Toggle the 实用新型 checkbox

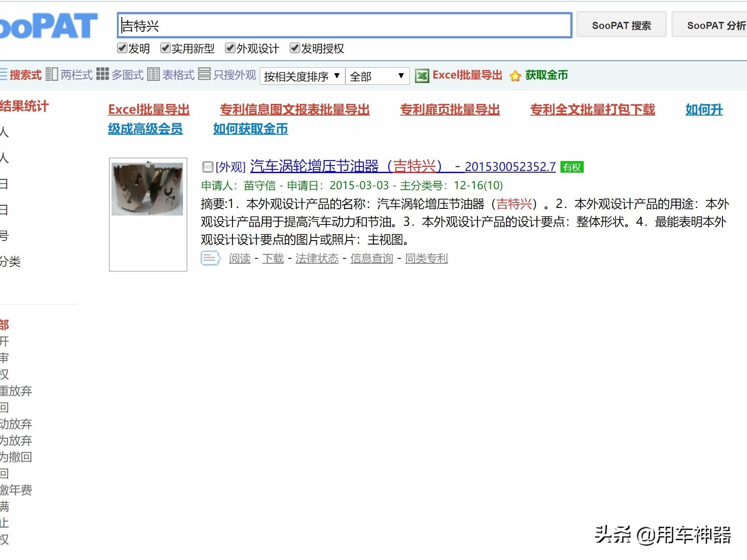point(166,48)
